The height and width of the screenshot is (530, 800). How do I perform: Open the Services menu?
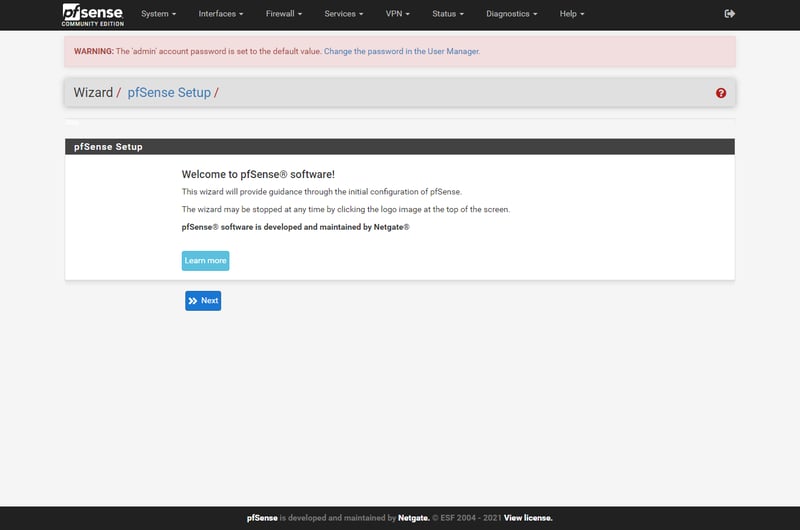point(344,14)
